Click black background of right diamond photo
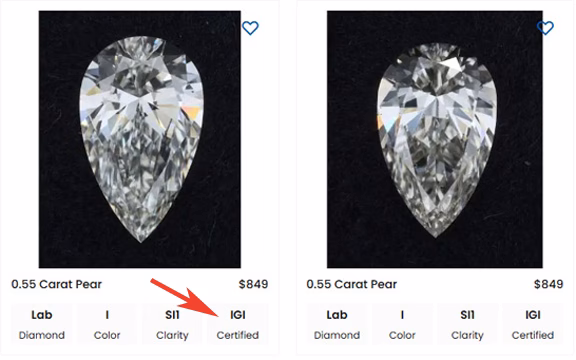 (353, 220)
